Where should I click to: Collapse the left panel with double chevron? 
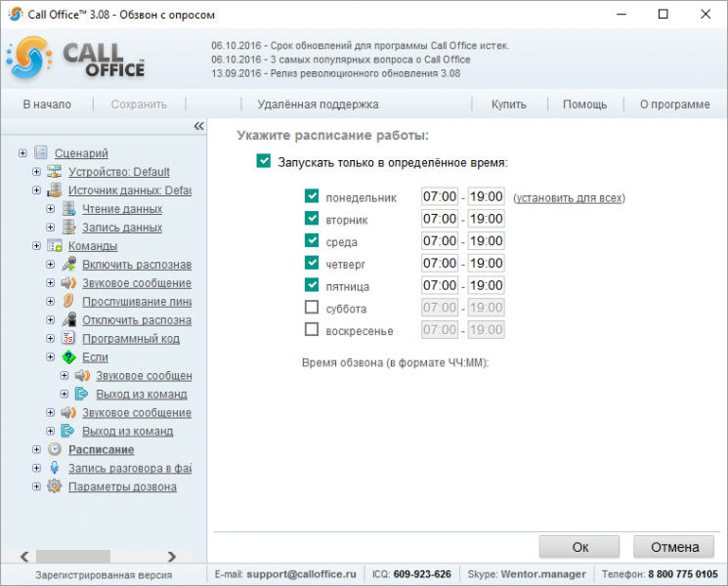pos(198,126)
